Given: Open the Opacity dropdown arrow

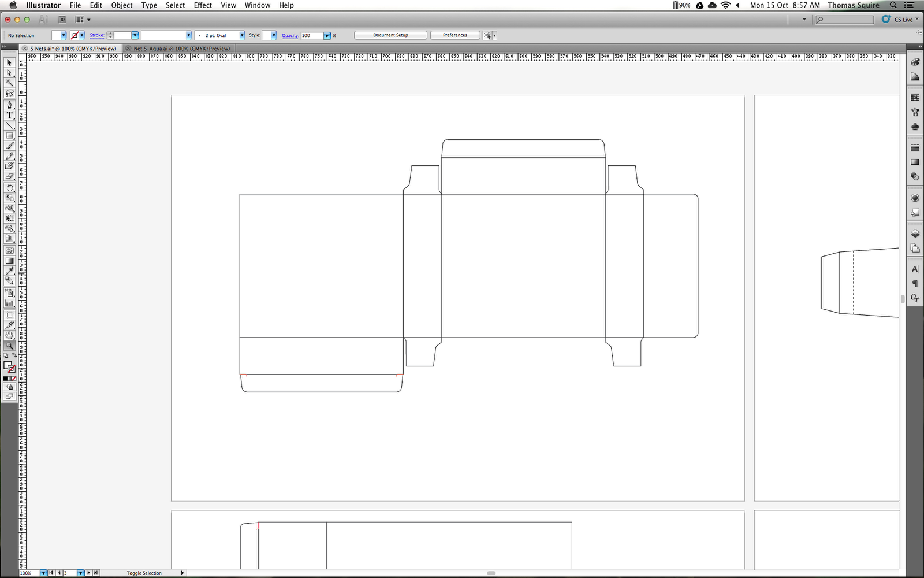Looking at the screenshot, I should click(327, 35).
